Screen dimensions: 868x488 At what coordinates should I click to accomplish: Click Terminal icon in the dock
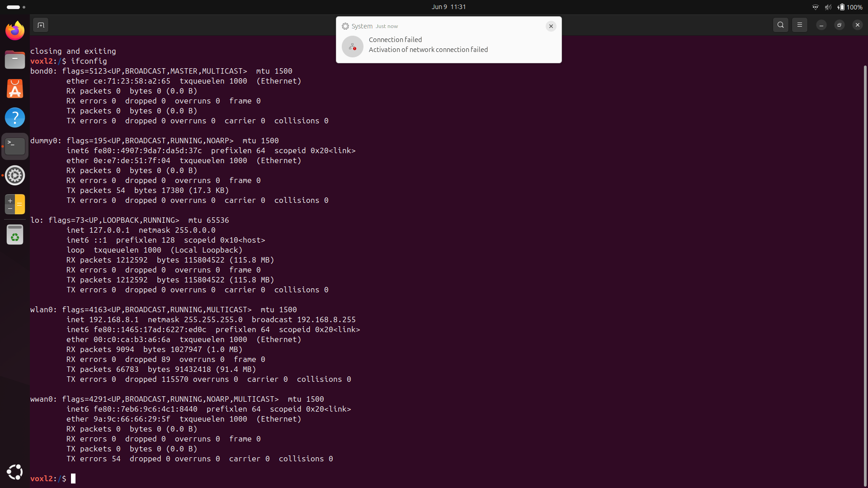[15, 146]
